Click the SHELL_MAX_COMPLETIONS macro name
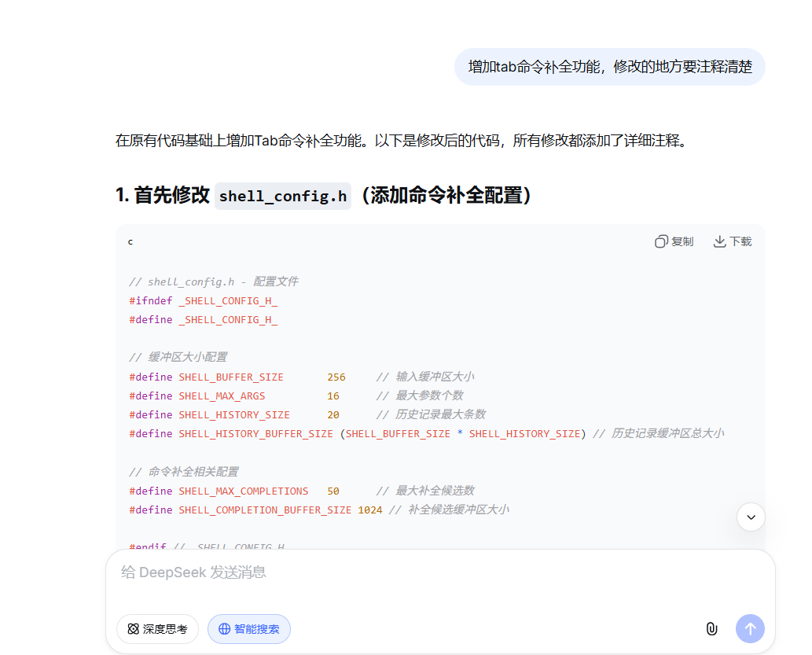 [243, 491]
